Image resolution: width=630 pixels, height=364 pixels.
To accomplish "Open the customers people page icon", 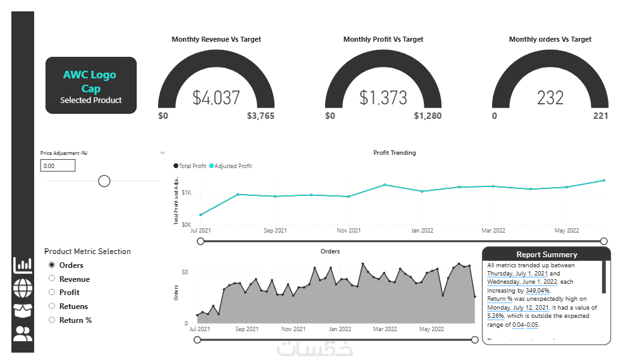I will (23, 334).
